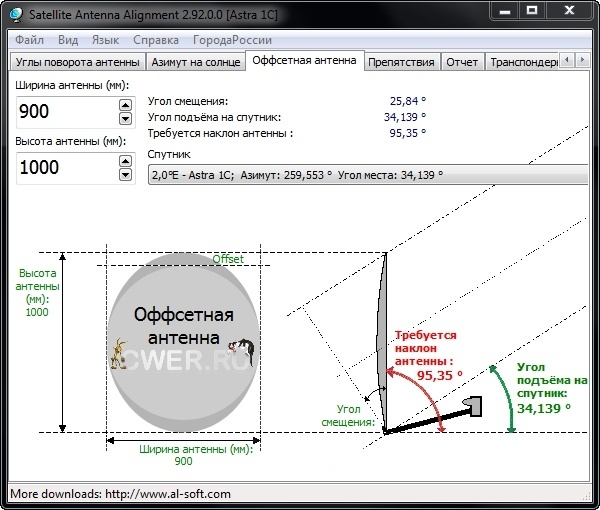Switch to the Углы поворота антенны tab
The image size is (600, 510).
pyautogui.click(x=77, y=62)
